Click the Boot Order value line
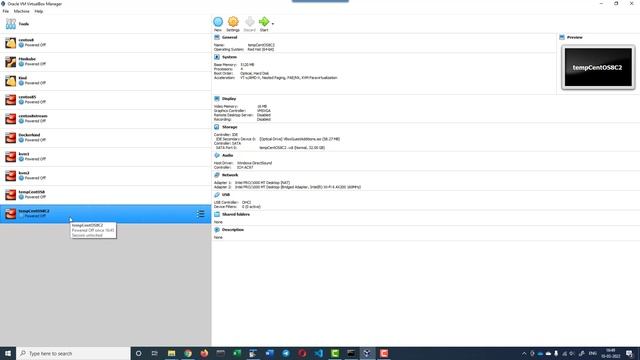The height and width of the screenshot is (360, 640). (254, 73)
